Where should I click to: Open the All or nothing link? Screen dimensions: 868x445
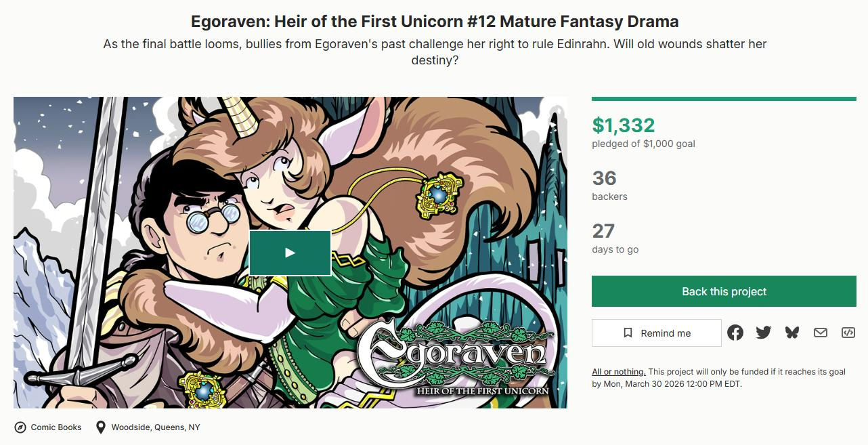pyautogui.click(x=619, y=372)
